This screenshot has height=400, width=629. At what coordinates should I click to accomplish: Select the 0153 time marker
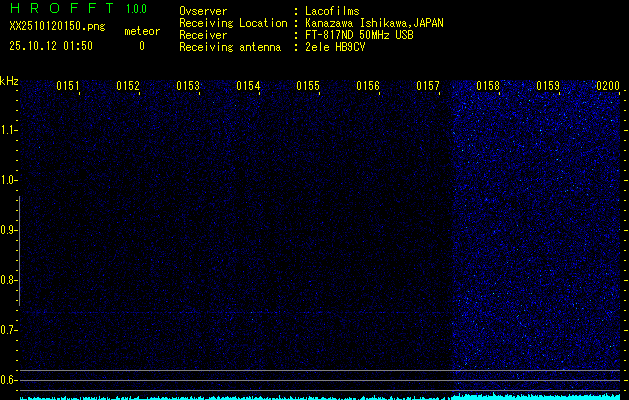[x=188, y=87]
